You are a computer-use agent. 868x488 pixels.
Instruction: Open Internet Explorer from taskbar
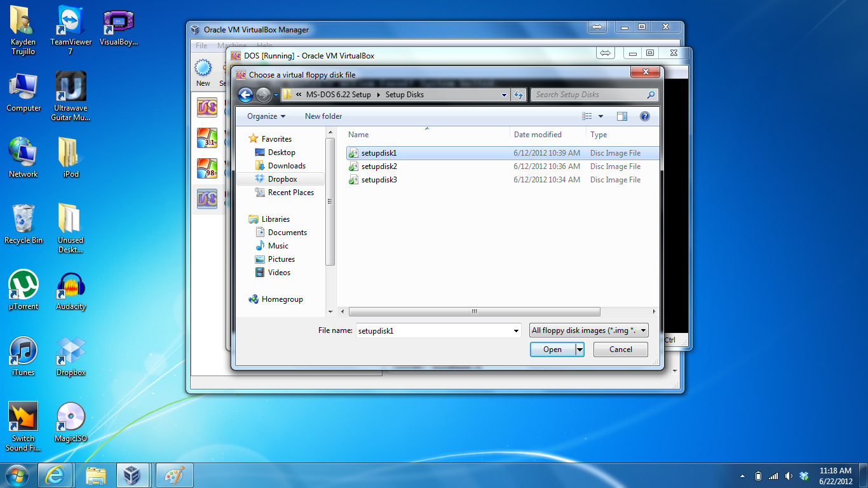[55, 475]
